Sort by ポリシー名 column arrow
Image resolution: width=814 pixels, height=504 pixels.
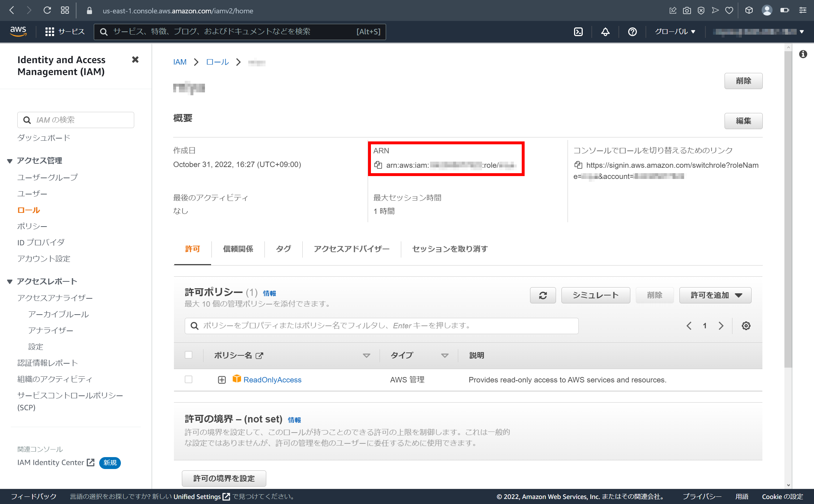coord(367,356)
